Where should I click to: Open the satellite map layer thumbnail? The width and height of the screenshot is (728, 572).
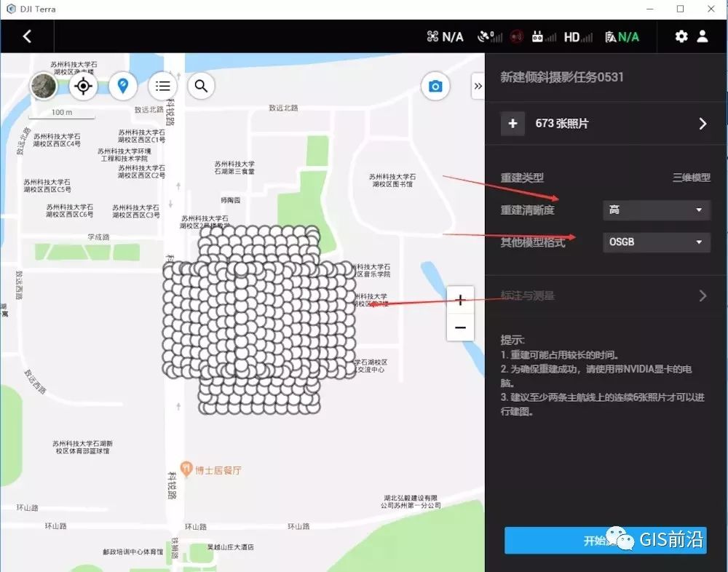pos(44,85)
